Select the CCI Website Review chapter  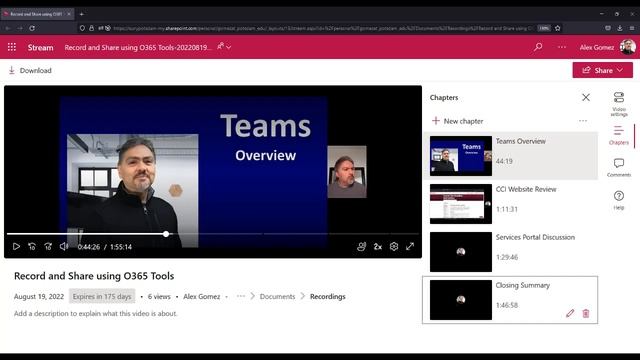pos(510,204)
